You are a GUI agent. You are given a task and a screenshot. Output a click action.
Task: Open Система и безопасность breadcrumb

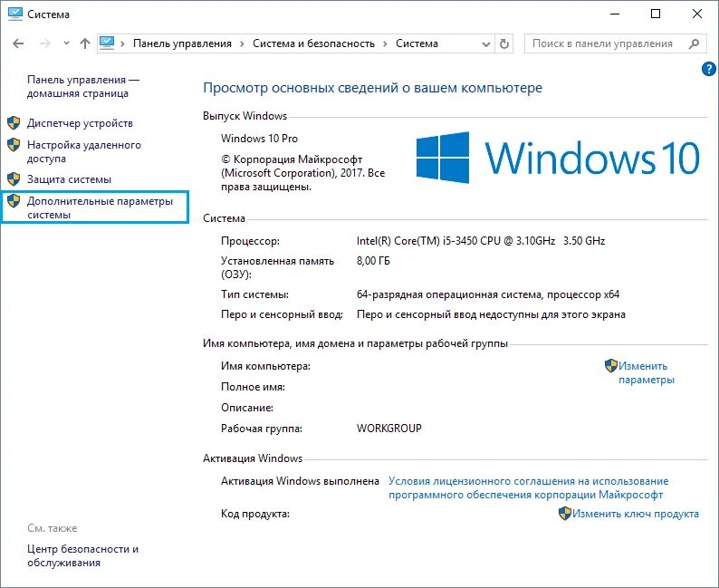click(313, 43)
